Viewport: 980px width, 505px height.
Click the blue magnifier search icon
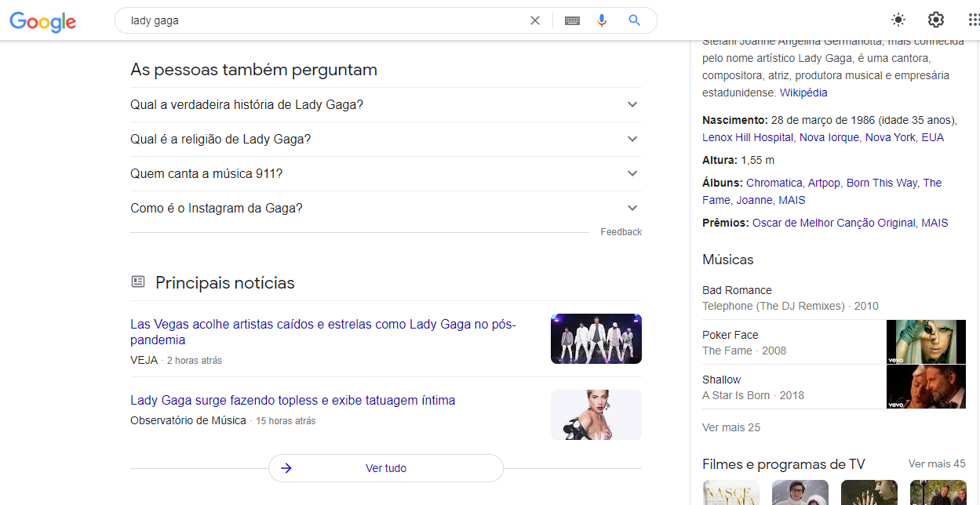click(635, 20)
